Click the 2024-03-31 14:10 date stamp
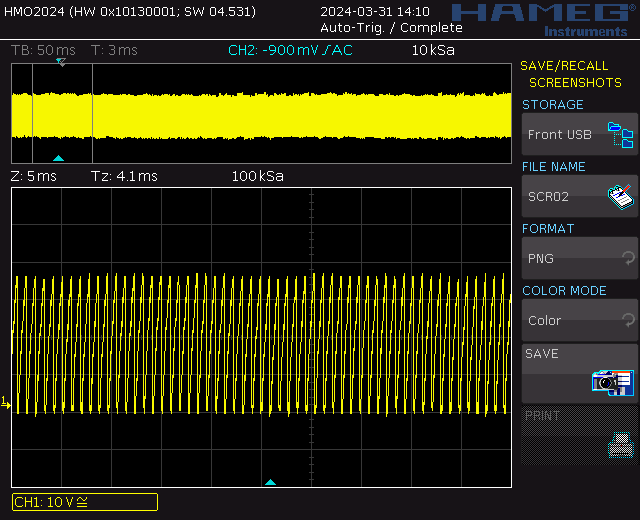 375,11
